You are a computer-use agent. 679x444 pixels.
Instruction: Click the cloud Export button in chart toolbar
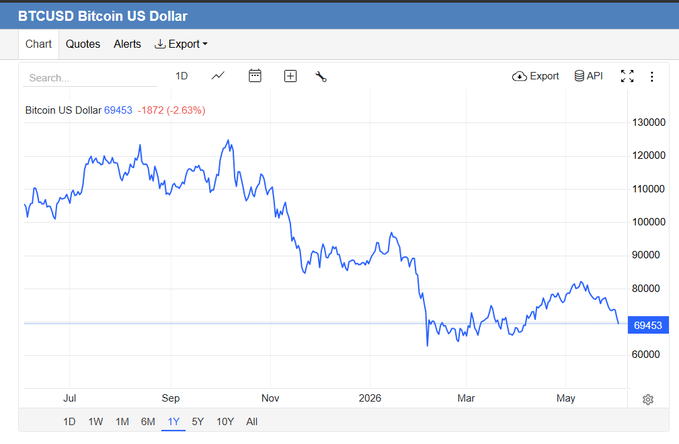click(x=535, y=76)
